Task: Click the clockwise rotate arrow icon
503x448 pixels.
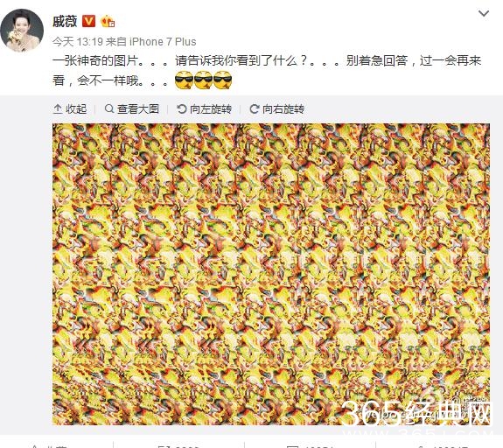Action: [254, 109]
